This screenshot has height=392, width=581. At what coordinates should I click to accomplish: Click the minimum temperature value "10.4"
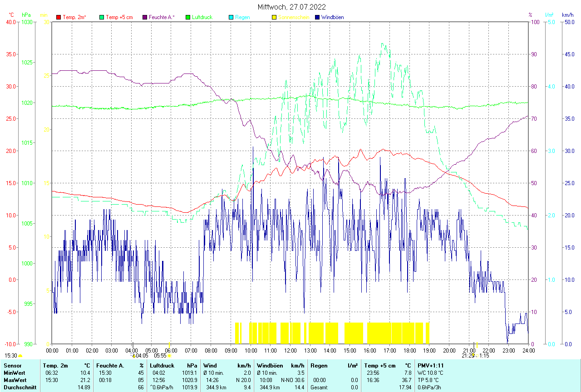pyautogui.click(x=85, y=372)
